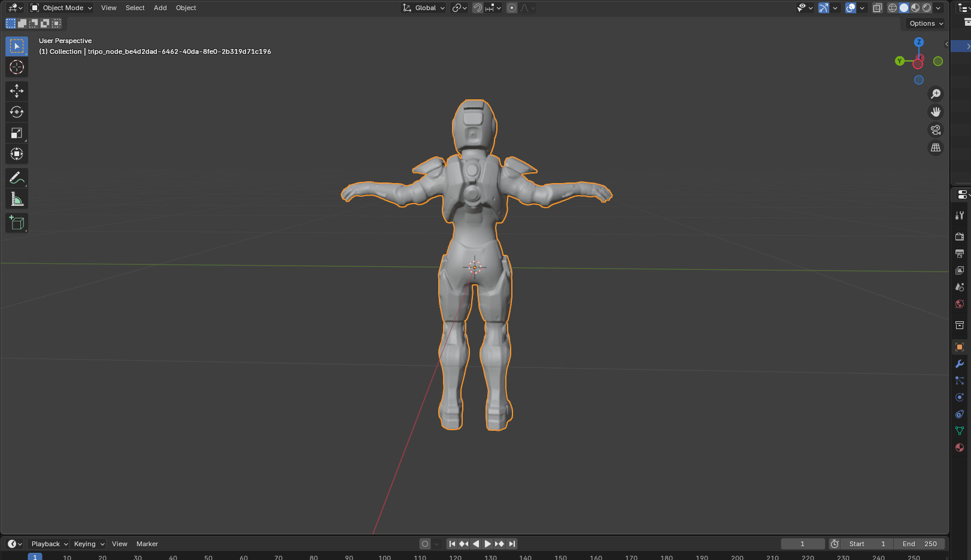This screenshot has height=560, width=971.
Task: Open the Object Mode dropdown
Action: point(62,8)
